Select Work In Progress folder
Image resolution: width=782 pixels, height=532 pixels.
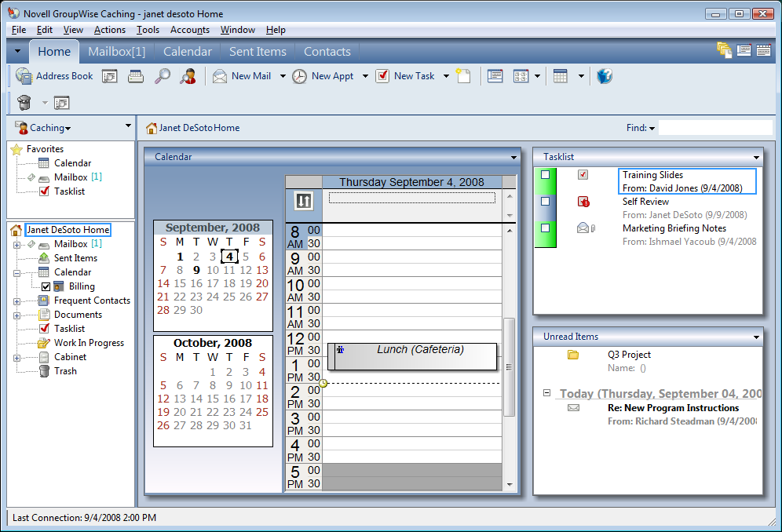coord(89,343)
